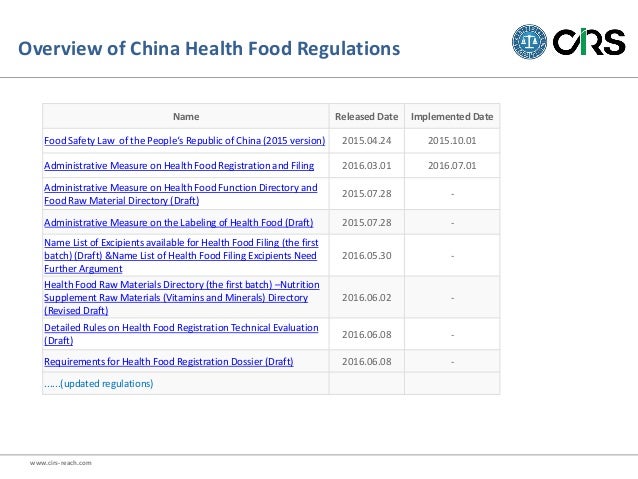Open Health Food Raw Materials Directory revised draft

(x=182, y=297)
